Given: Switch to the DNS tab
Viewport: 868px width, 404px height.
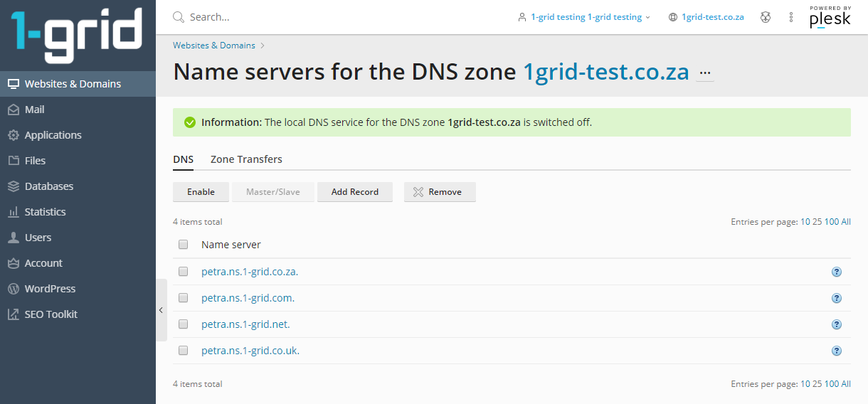Looking at the screenshot, I should coord(184,159).
